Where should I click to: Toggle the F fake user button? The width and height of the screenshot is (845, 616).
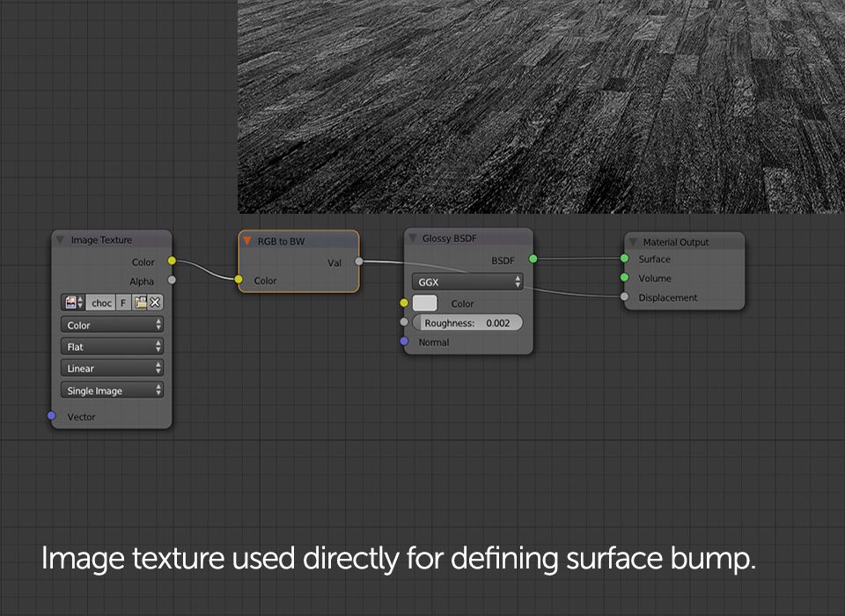click(123, 303)
